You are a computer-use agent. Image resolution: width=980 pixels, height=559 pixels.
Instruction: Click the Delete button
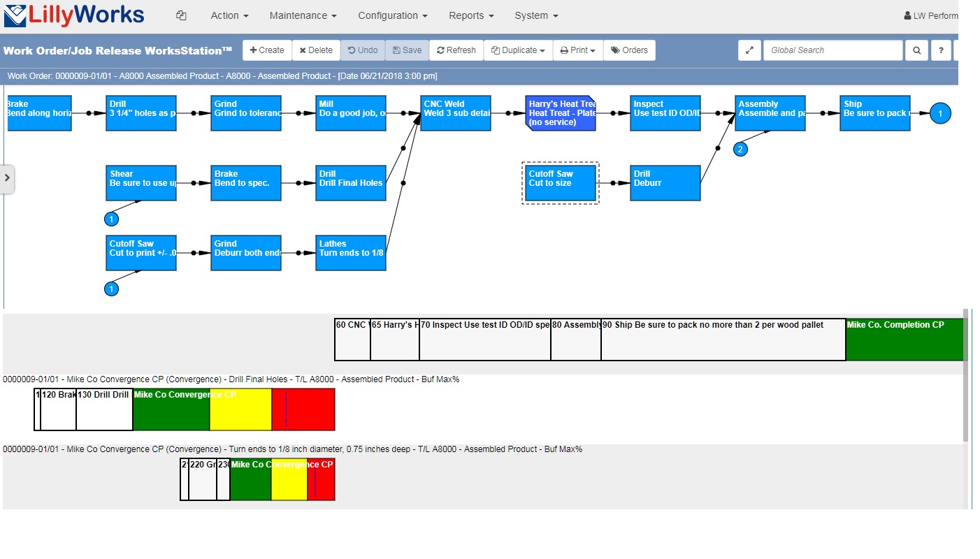[316, 50]
